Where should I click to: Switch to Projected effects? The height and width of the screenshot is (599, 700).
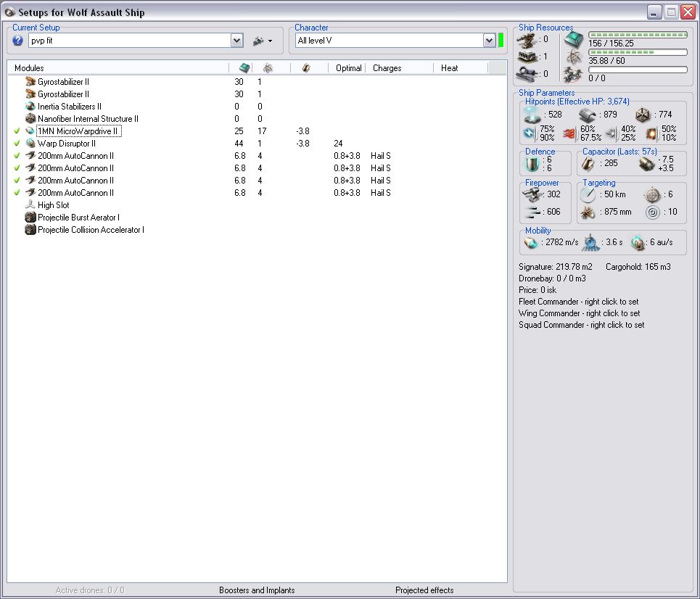424,590
